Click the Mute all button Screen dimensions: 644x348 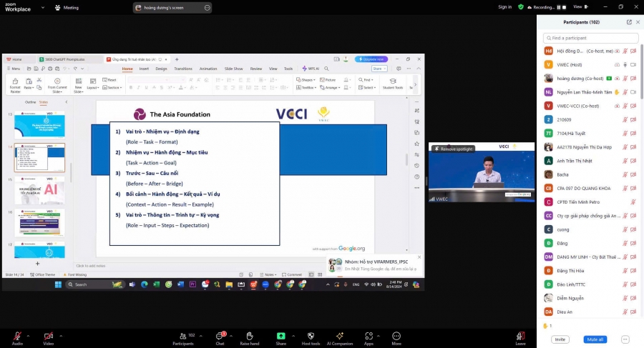point(594,339)
